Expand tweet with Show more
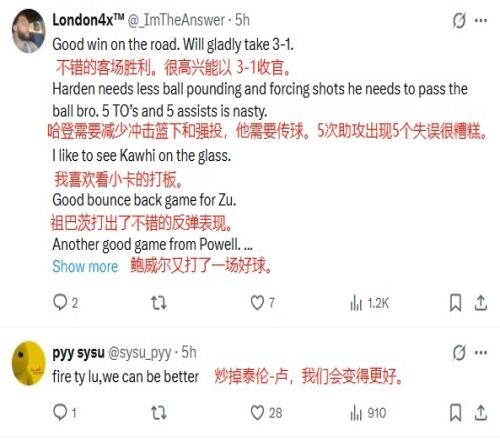Viewport: 500px width, 440px height. pos(85,266)
